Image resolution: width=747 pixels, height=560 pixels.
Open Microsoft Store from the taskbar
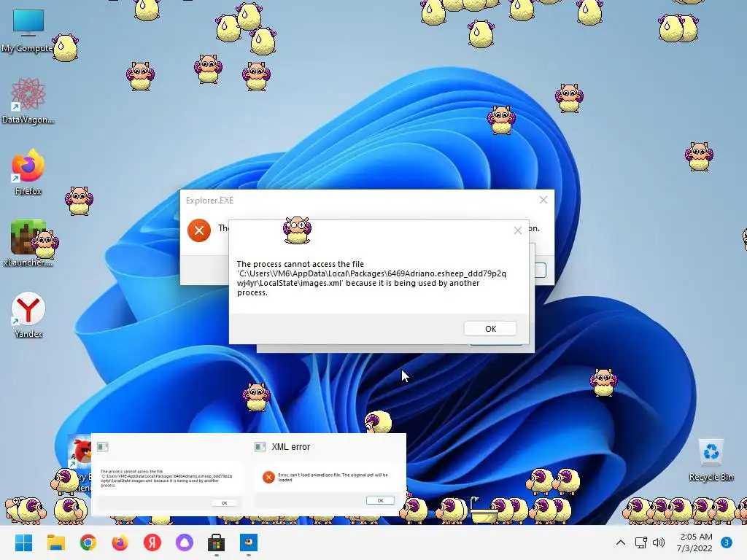tap(216, 542)
